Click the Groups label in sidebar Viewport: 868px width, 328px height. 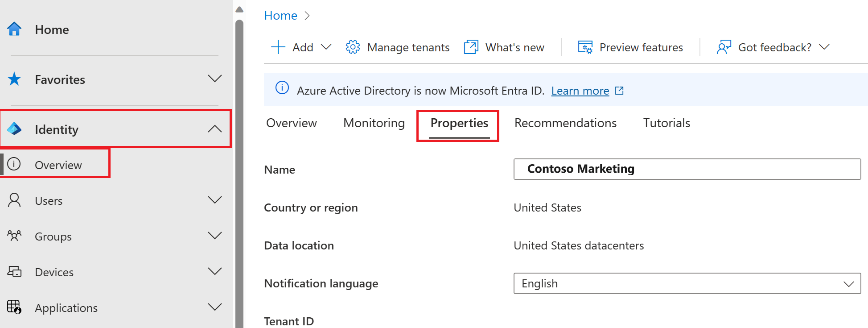(x=53, y=237)
